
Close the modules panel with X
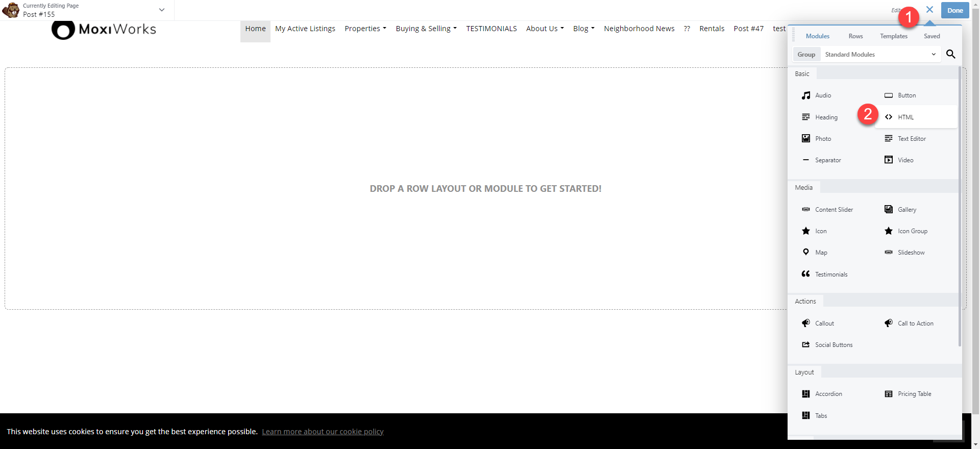(929, 10)
